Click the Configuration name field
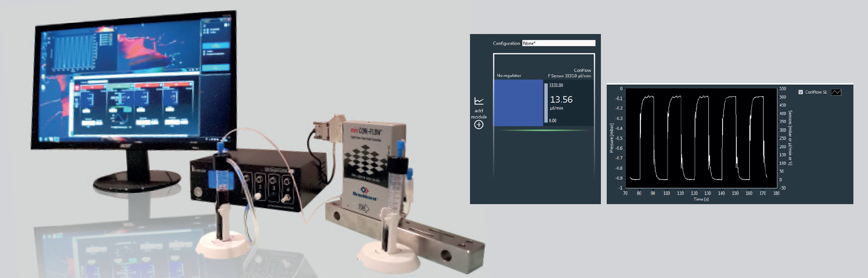Screen dimensions: 868x278 point(558,43)
